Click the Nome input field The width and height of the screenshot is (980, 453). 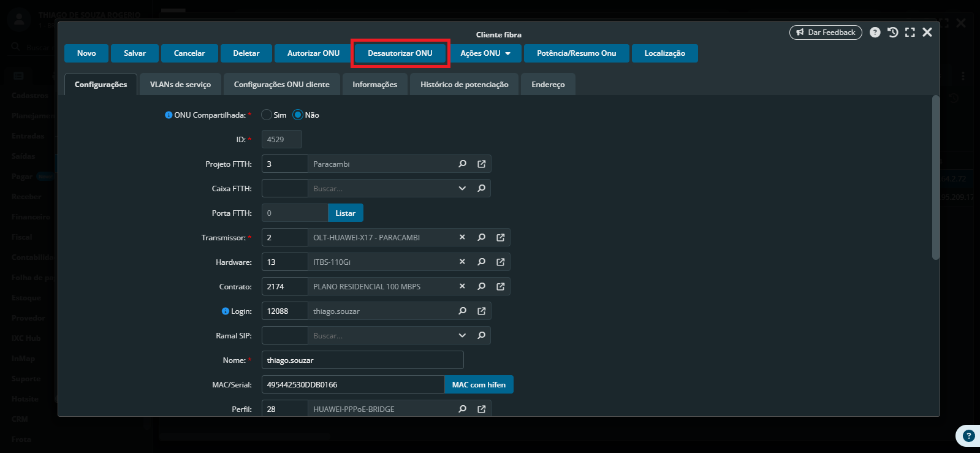[362, 360]
